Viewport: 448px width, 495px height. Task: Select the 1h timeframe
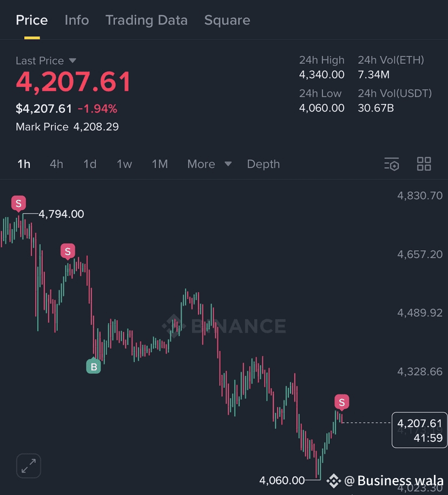tap(24, 164)
